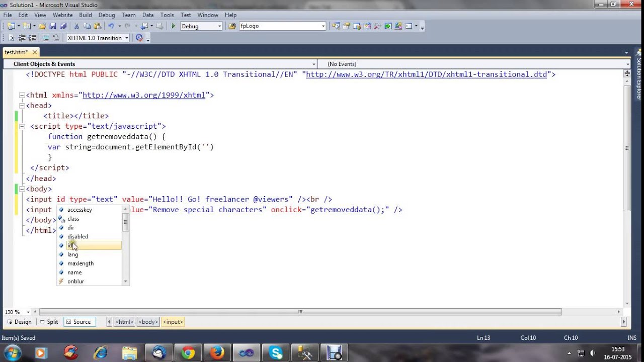Open the (No Events) dropdown
The height and width of the screenshot is (362, 644).
[x=474, y=64]
